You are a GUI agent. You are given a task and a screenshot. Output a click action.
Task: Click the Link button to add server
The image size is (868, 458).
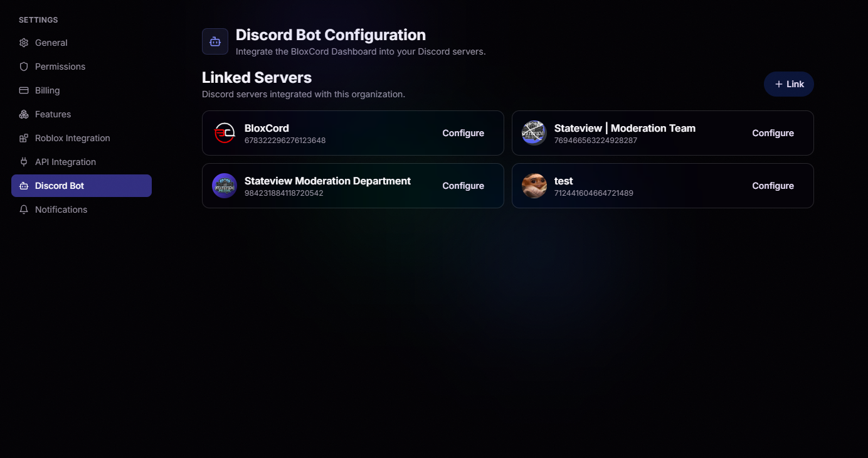pos(789,84)
